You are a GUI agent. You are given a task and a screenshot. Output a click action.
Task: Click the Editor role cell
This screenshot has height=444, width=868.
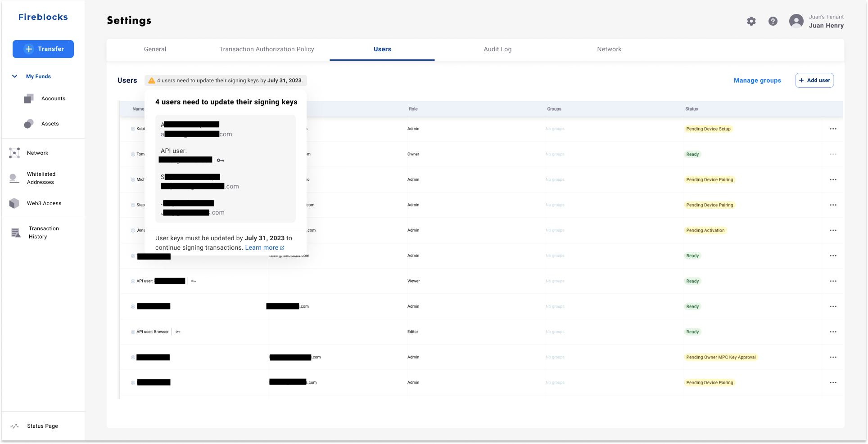click(x=413, y=332)
